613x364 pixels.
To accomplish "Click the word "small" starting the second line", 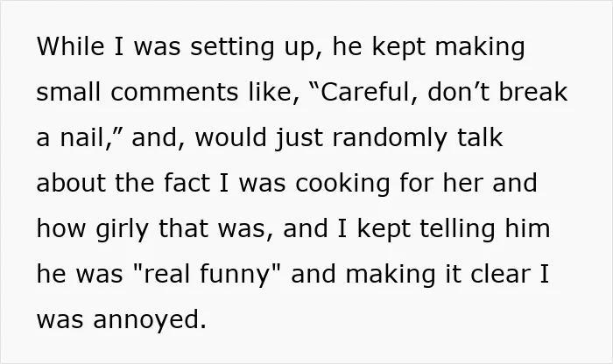I will coord(68,92).
